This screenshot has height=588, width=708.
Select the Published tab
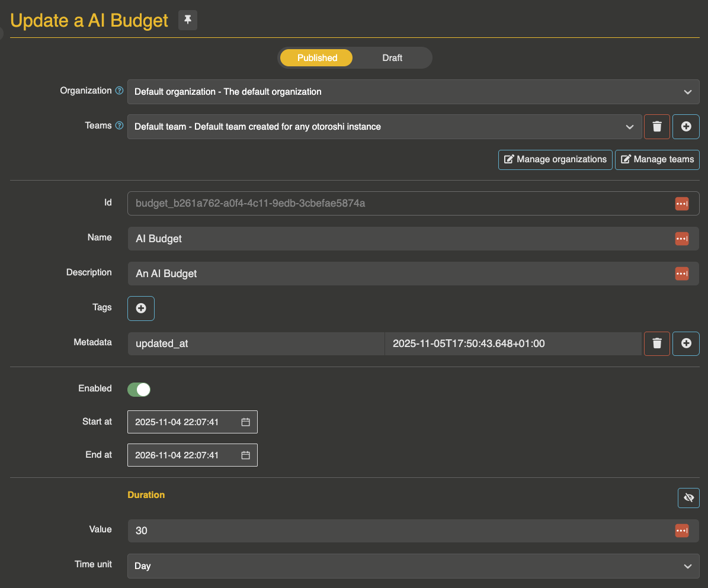coord(317,57)
